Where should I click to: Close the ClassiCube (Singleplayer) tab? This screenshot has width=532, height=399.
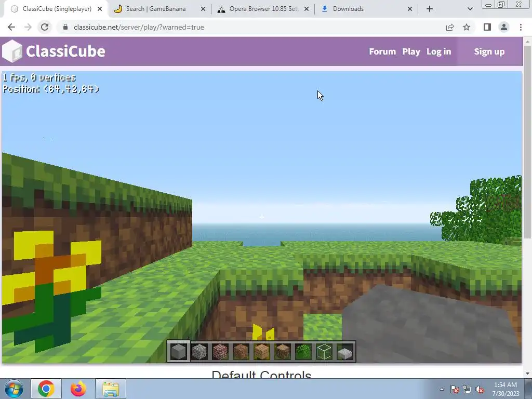(x=100, y=9)
